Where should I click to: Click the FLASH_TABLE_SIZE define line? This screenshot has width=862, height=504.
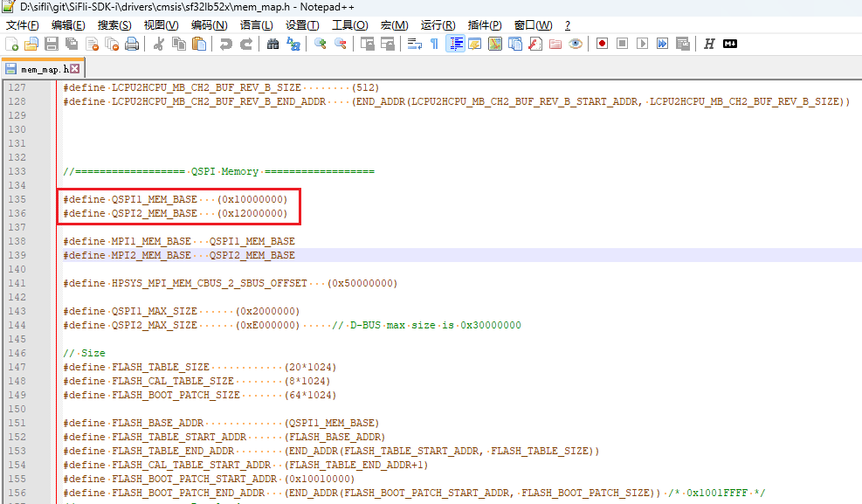pyautogui.click(x=199, y=367)
